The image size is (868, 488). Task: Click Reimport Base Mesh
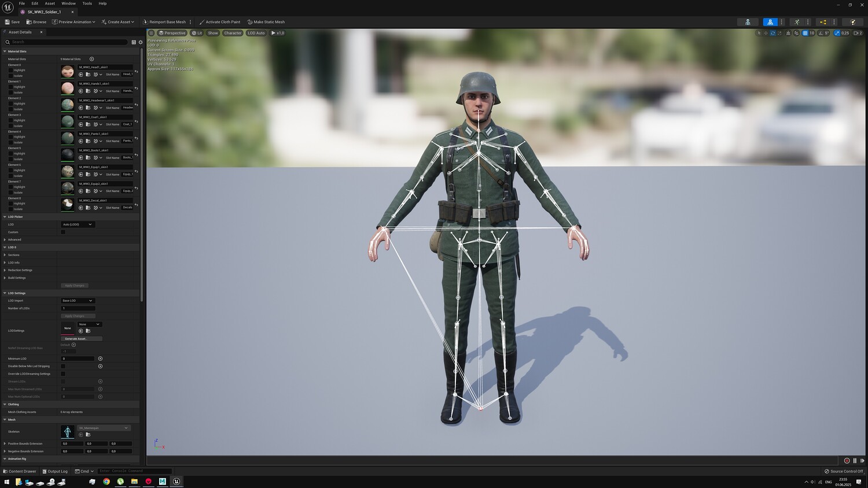(x=165, y=22)
